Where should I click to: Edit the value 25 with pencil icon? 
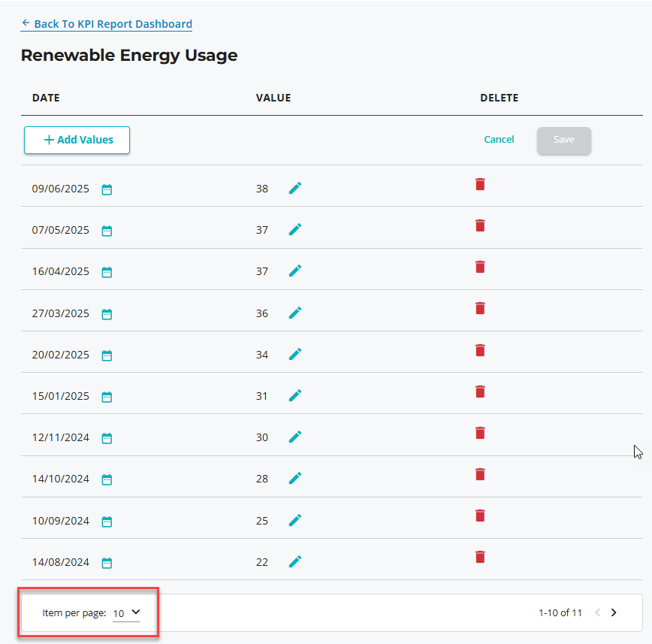tap(295, 520)
